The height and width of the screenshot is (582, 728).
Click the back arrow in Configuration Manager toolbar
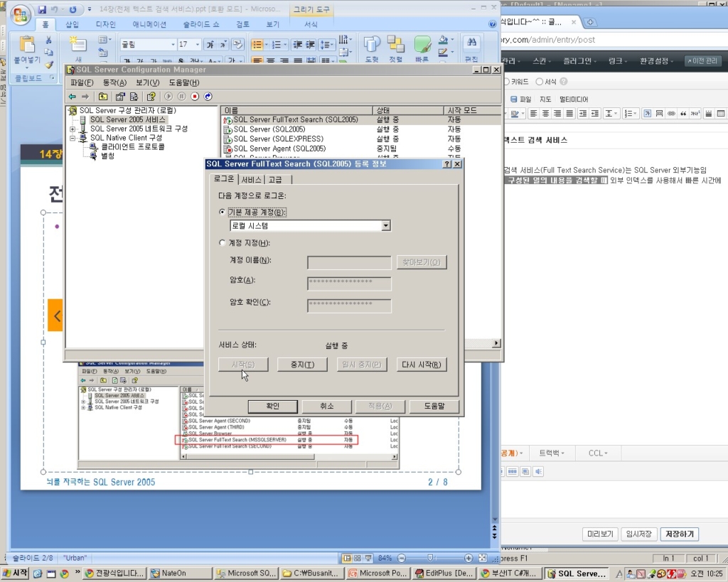[x=72, y=97]
